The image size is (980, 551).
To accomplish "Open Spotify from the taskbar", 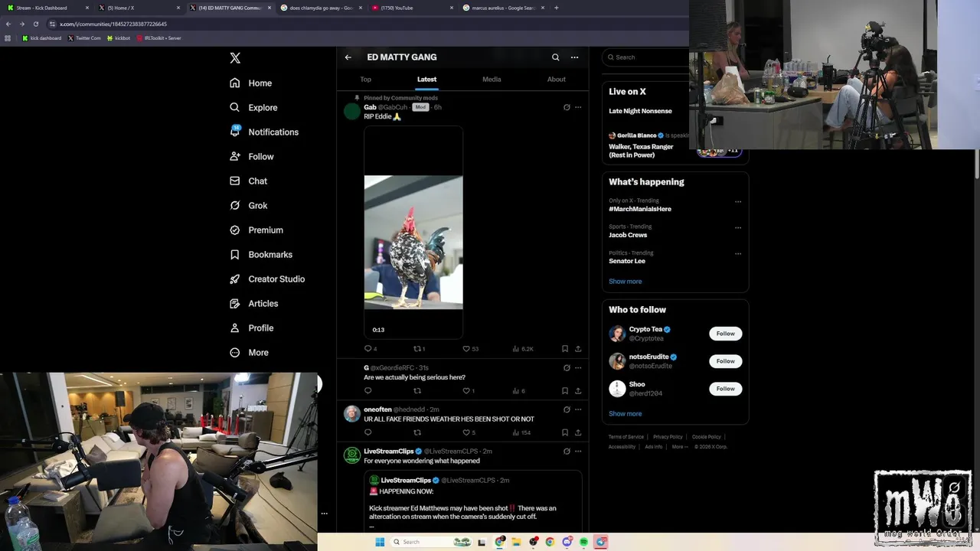I will 583,542.
